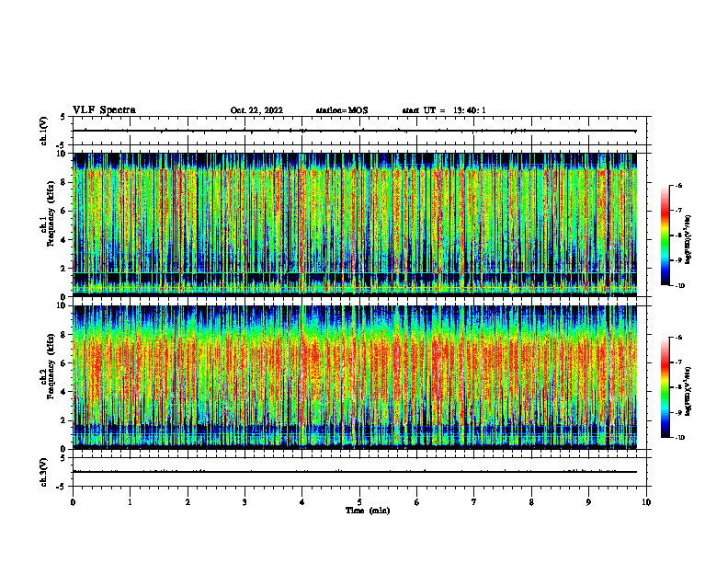Click time axis tick label "10"
This screenshot has width=728, height=563.
coord(646,502)
